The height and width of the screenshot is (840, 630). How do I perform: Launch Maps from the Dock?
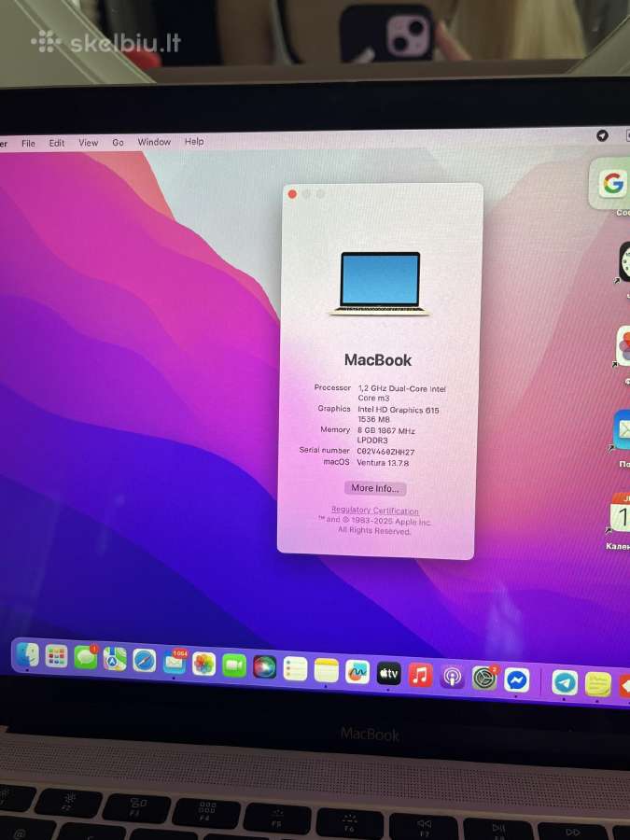coord(115,659)
